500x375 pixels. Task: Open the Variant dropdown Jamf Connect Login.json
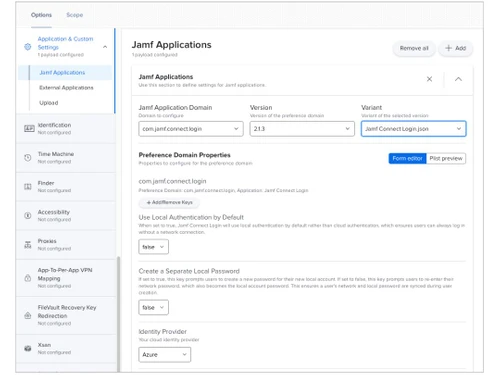tap(413, 129)
